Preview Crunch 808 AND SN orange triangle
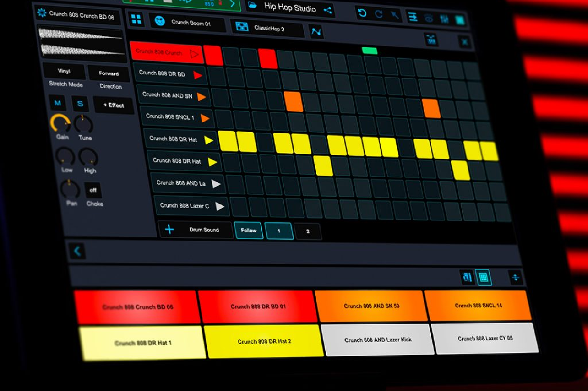This screenshot has width=588, height=391. (201, 97)
